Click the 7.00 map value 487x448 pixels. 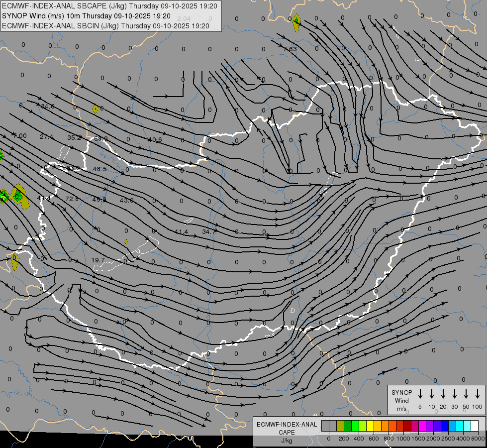coord(20,136)
